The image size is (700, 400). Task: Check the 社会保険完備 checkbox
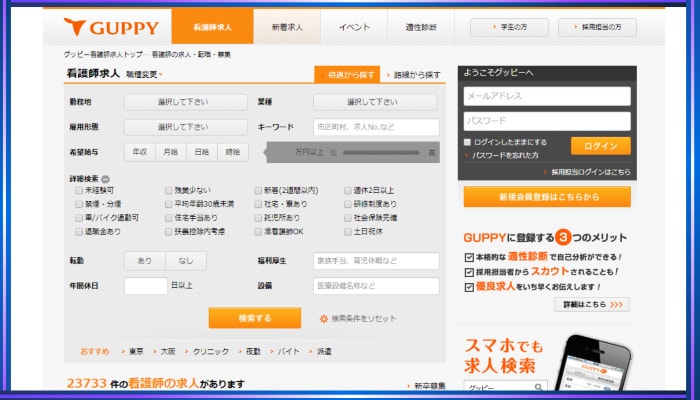tap(348, 218)
